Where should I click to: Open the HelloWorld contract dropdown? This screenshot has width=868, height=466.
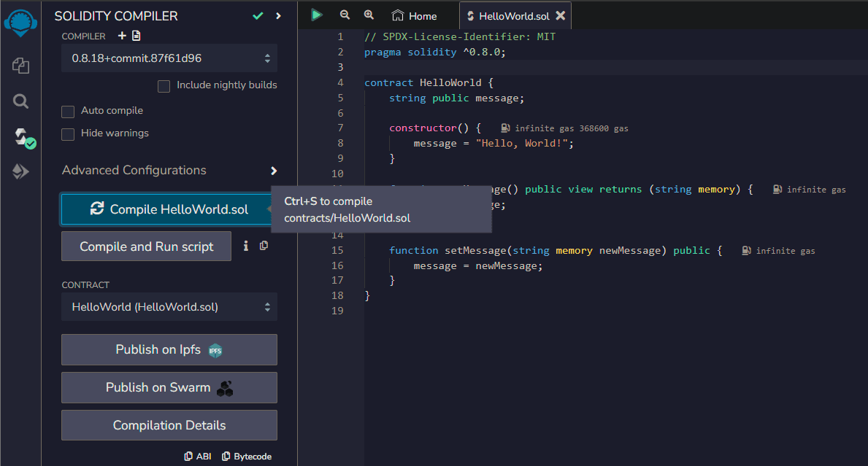[169, 307]
